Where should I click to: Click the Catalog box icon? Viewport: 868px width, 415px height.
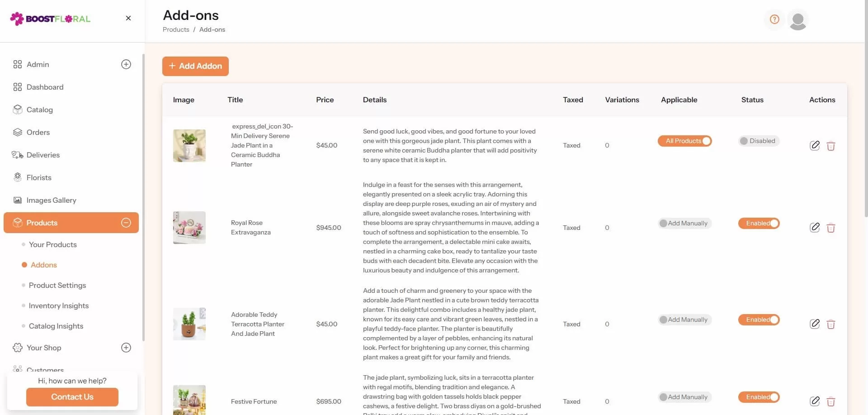click(18, 110)
